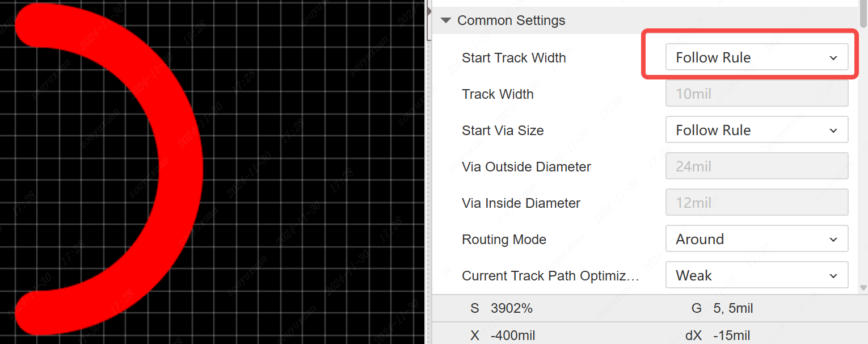Click the Via Inside Diameter 12mil field

click(756, 203)
